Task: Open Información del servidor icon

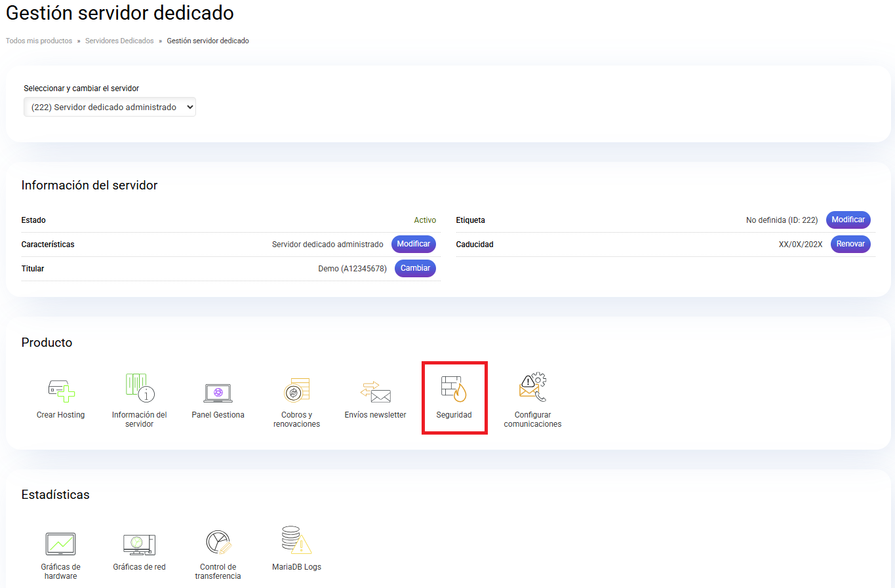Action: coord(139,387)
